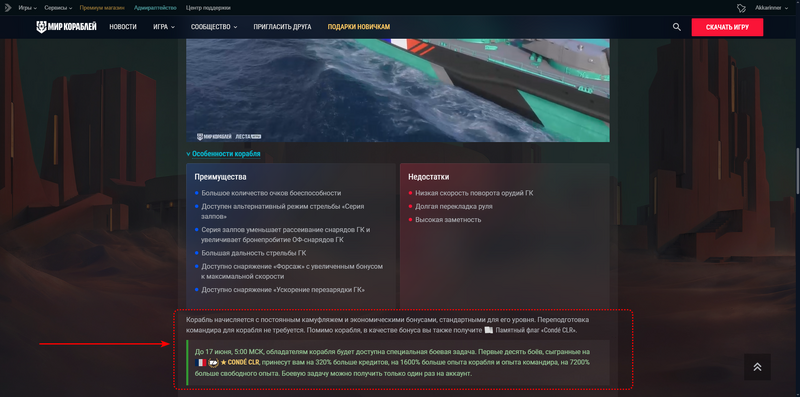Viewport: 800px width, 397px height.
Task: Go to the Новости menu item
Action: (x=123, y=27)
